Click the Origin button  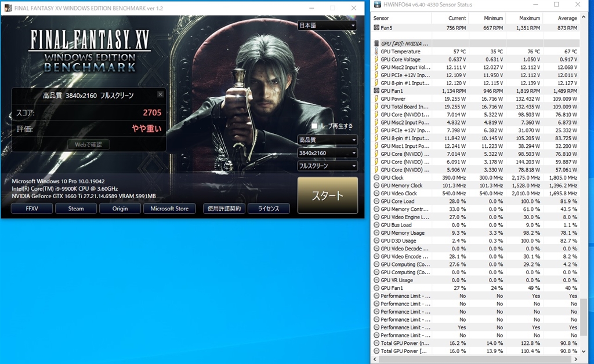(x=120, y=209)
